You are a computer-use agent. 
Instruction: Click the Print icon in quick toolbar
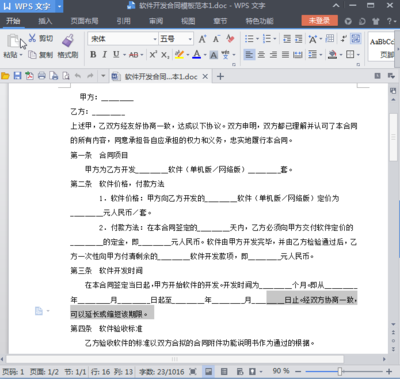pyautogui.click(x=42, y=76)
